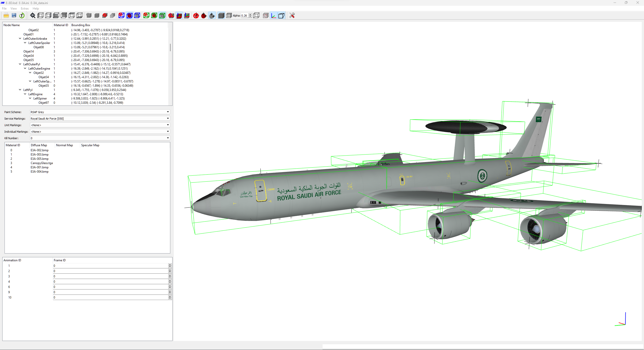Select the Objet01 node in the tree
644x350 pixels.
(x=28, y=34)
